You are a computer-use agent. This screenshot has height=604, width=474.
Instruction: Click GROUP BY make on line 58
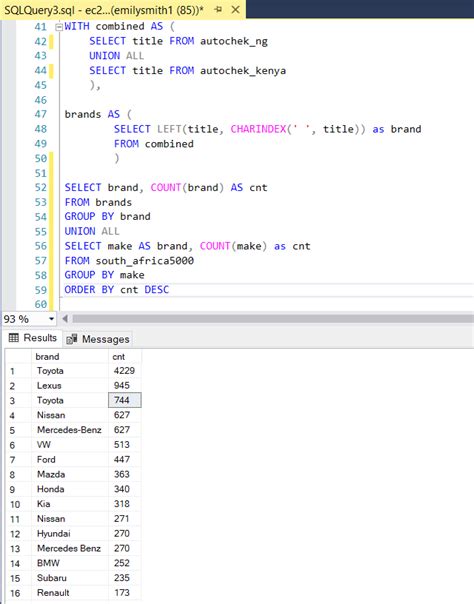104,275
